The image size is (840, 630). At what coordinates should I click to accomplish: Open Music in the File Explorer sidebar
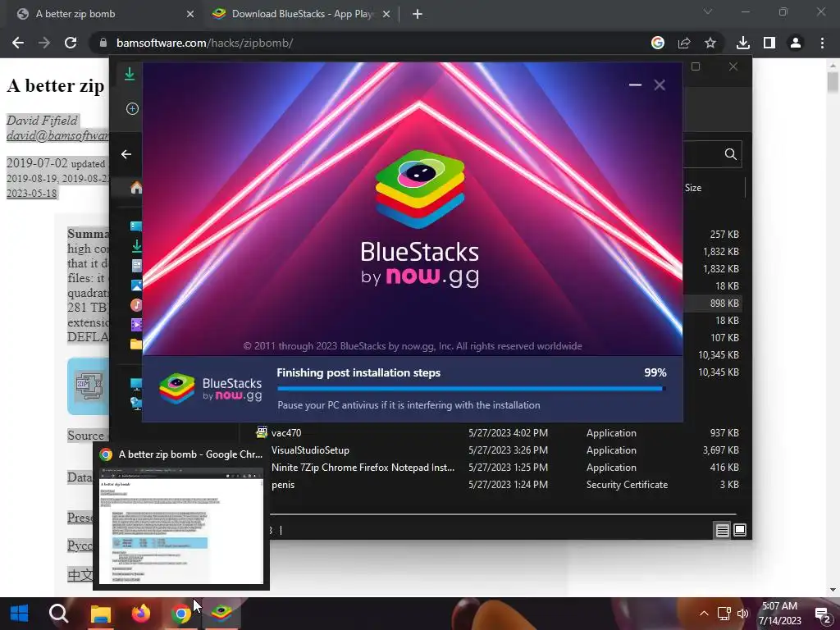[136, 305]
